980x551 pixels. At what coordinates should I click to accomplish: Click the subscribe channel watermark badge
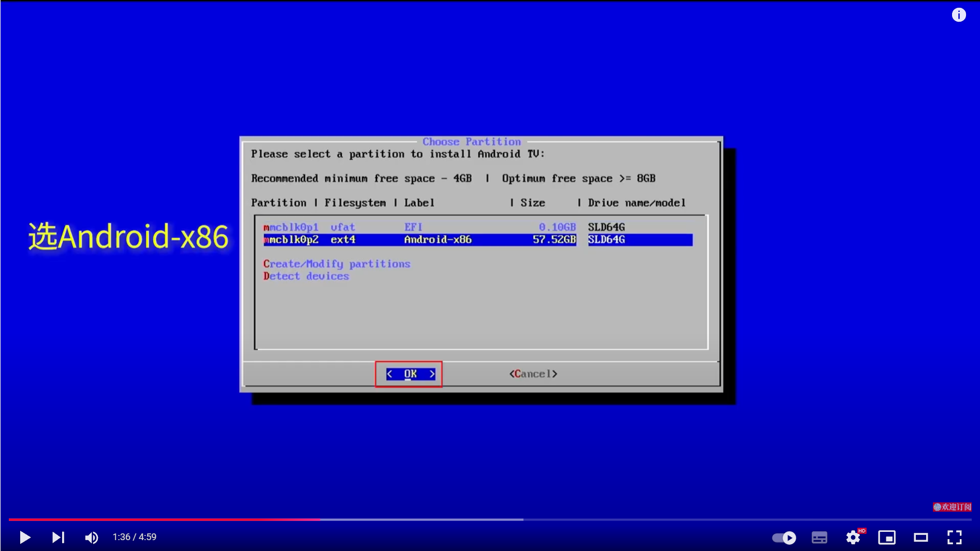(952, 507)
